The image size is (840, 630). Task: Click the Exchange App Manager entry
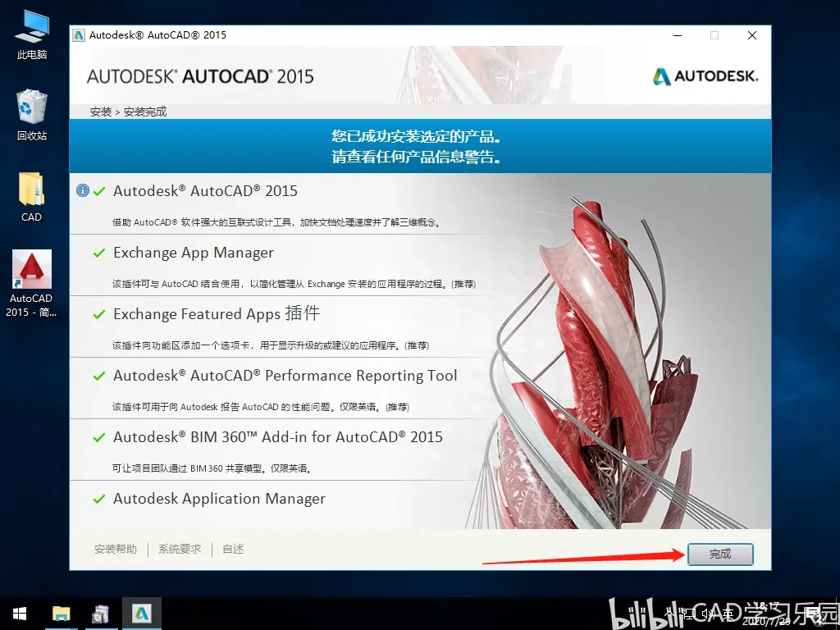coord(194,253)
